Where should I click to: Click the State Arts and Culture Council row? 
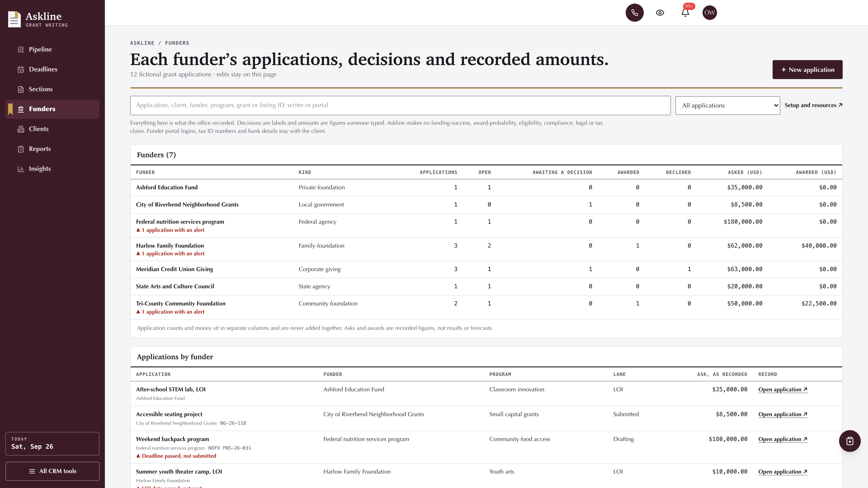(x=486, y=287)
